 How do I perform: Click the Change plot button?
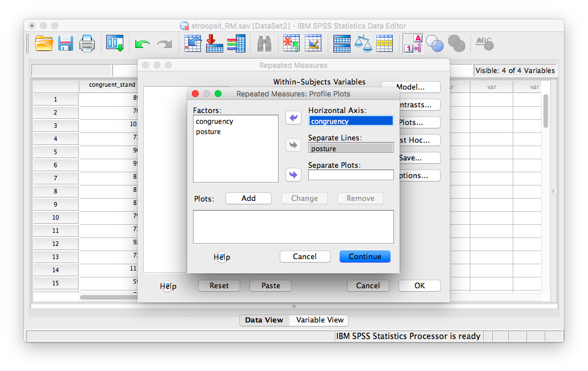click(304, 198)
